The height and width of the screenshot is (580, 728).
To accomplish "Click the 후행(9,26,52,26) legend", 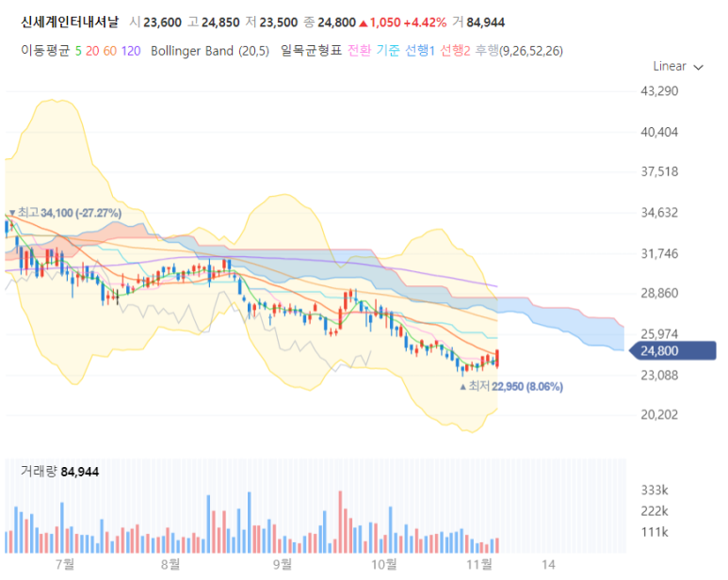I will click(519, 51).
